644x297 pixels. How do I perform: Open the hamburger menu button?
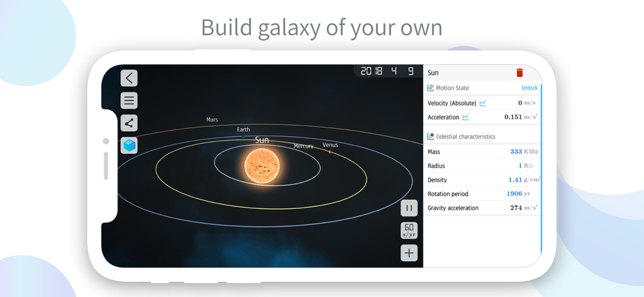click(x=129, y=100)
